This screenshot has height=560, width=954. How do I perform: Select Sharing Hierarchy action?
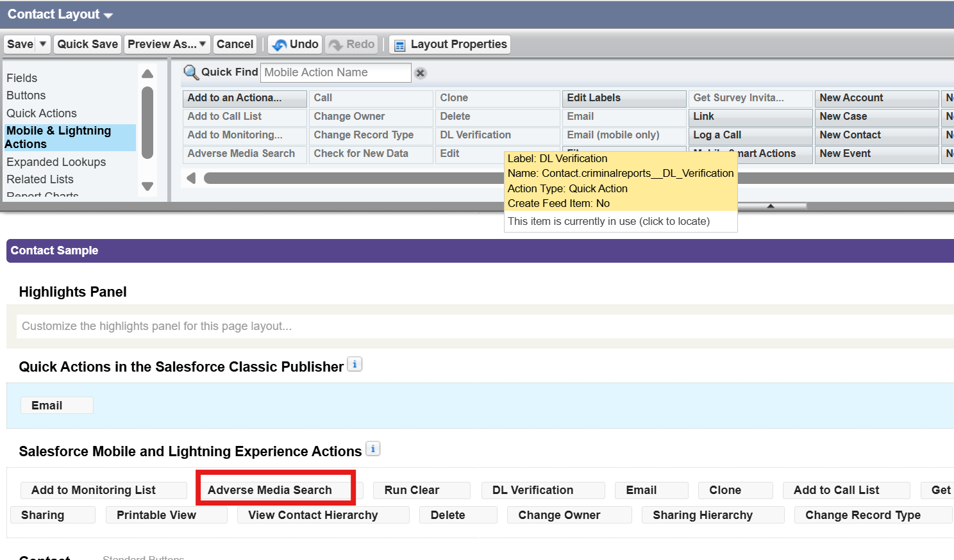pos(713,515)
